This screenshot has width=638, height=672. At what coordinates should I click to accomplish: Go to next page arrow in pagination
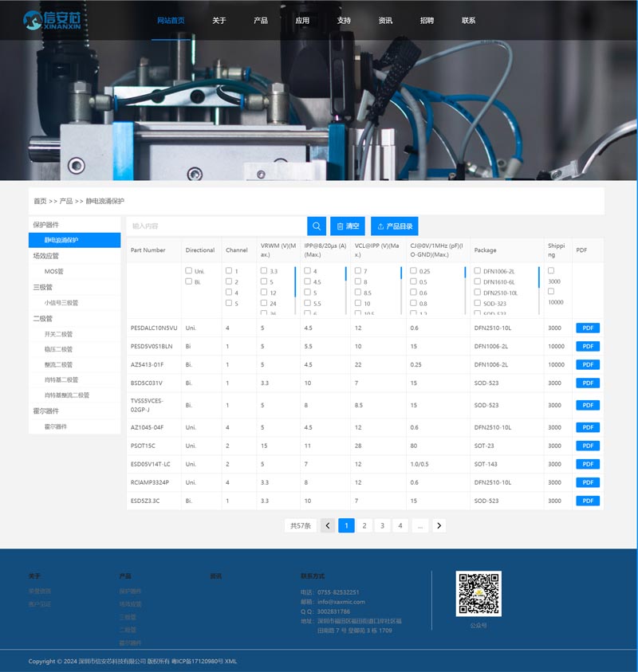click(x=439, y=525)
